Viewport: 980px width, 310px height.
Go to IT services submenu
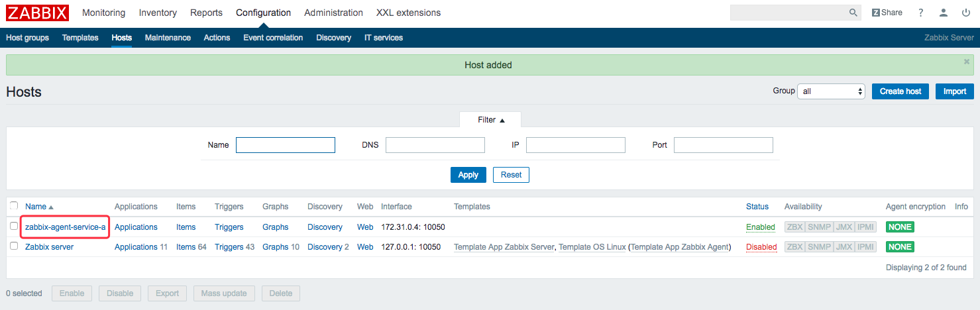point(384,38)
